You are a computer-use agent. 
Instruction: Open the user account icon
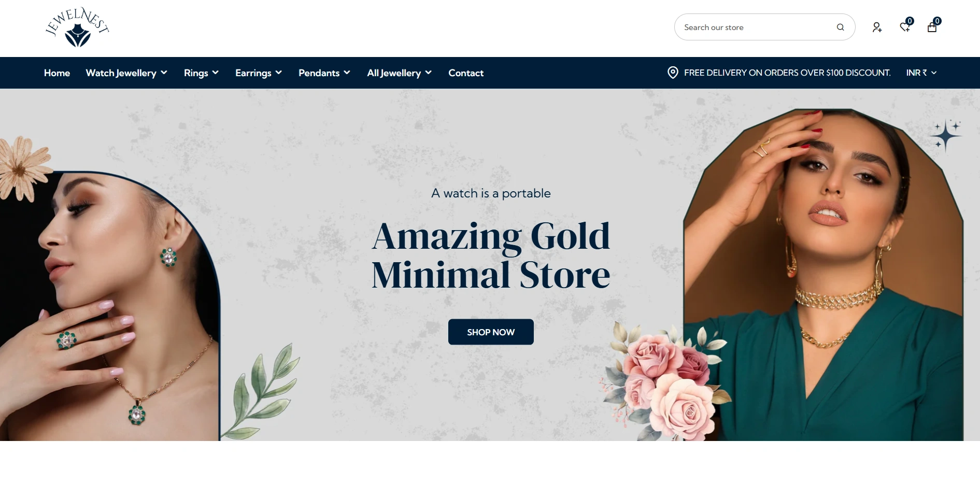point(876,27)
